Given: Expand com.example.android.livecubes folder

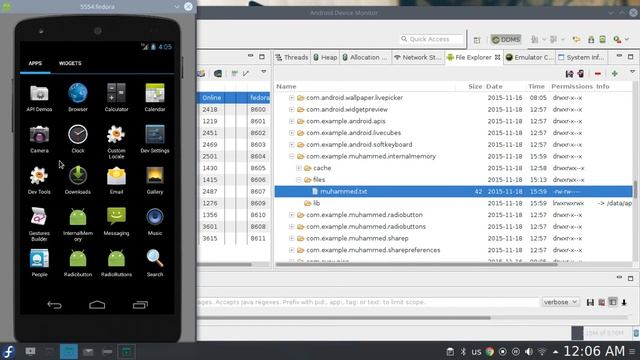Looking at the screenshot, I should coord(291,133).
